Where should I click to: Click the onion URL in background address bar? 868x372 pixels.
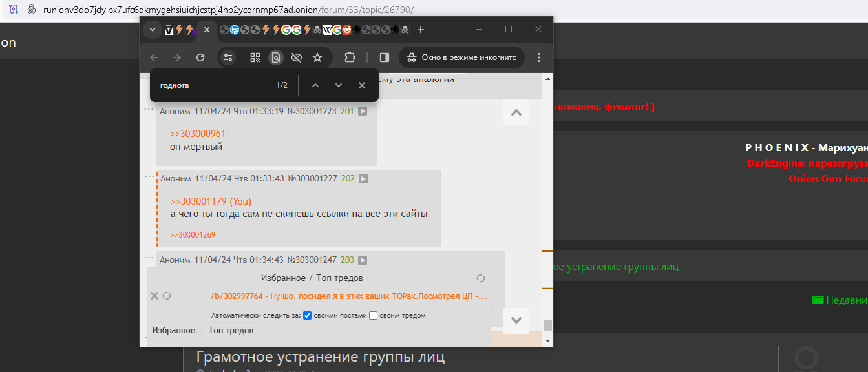(x=229, y=10)
